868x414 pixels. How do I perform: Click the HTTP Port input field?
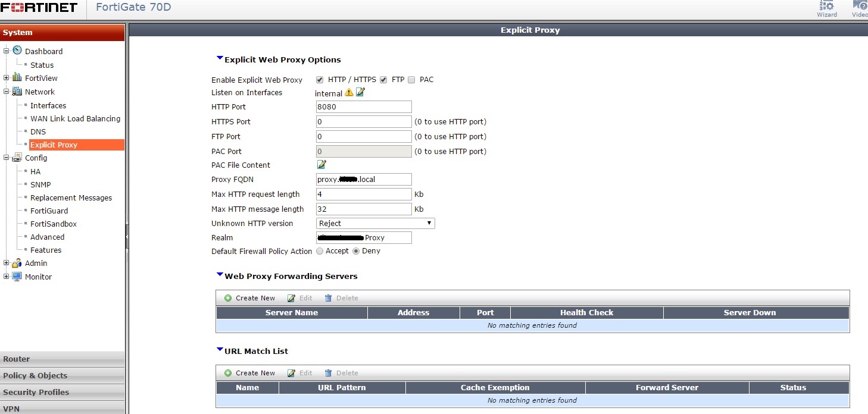[x=364, y=106]
